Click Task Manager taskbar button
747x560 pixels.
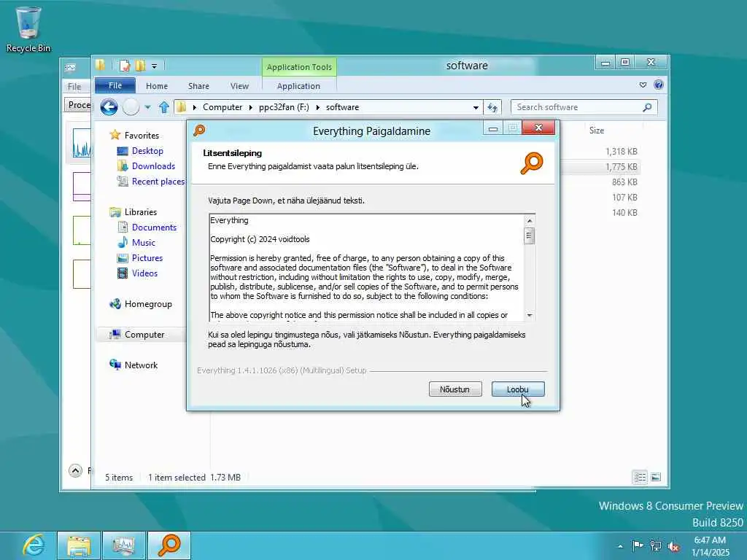click(124, 545)
